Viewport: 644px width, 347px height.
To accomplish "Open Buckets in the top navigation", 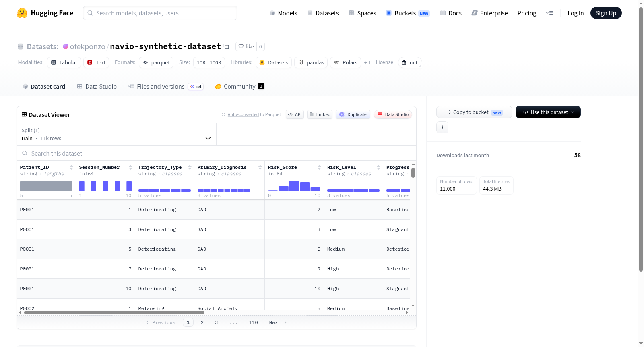I will pyautogui.click(x=407, y=13).
